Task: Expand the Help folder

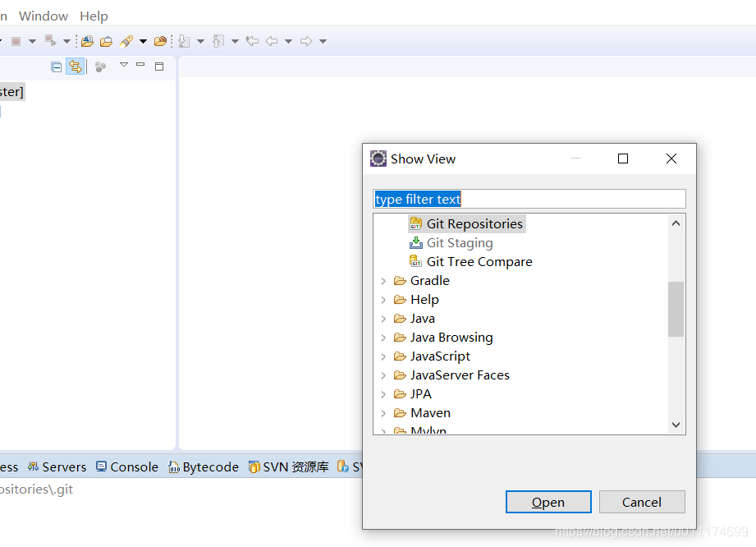Action: coord(383,300)
